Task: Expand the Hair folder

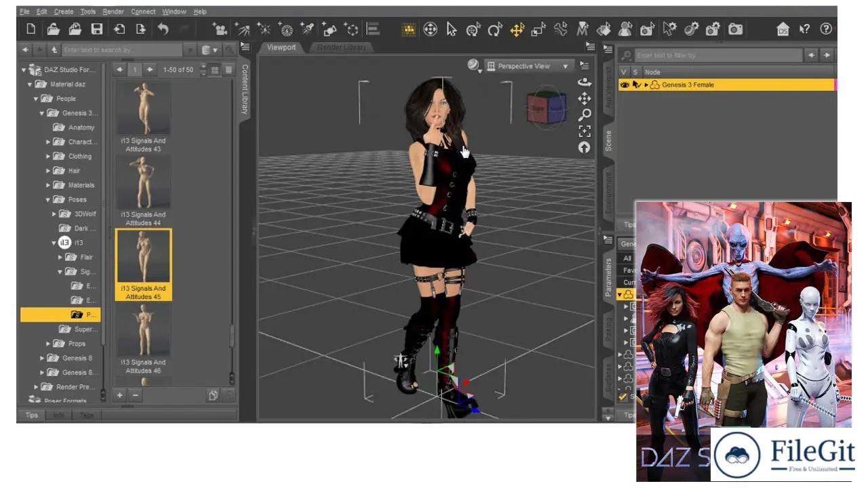Action: tap(48, 171)
